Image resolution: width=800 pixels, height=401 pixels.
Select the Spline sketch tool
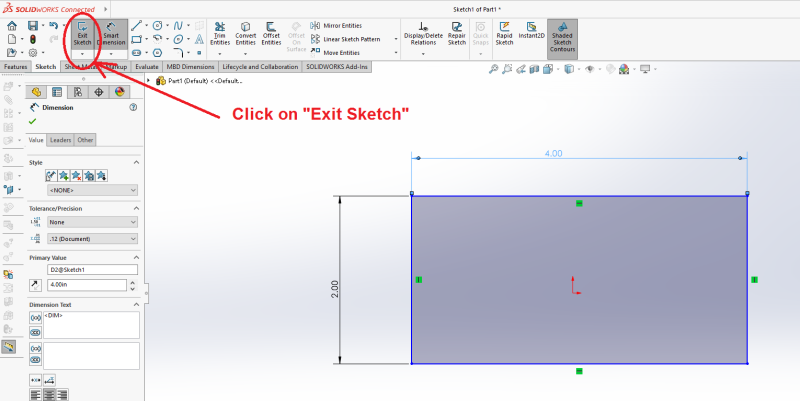178,26
